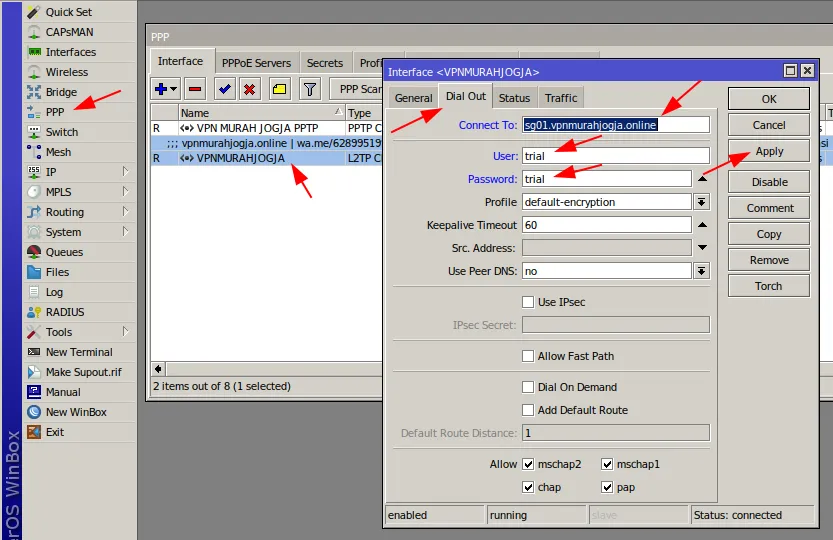Screen dimensions: 833x540
Task: Click the red X disable icon
Action: pos(249,89)
